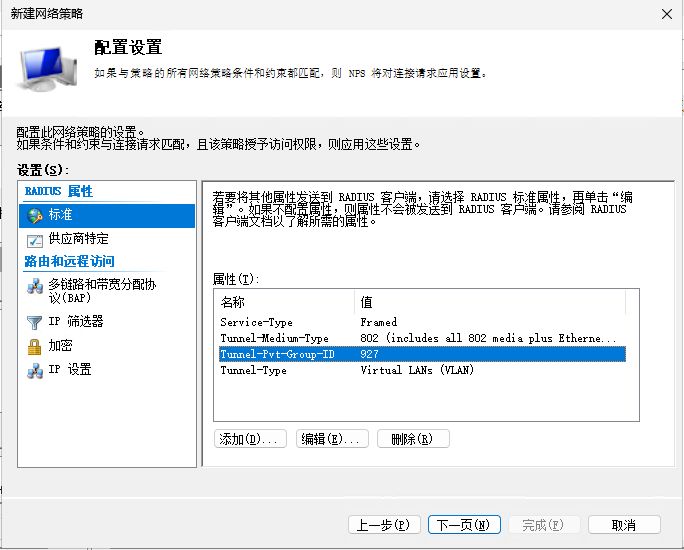
Task: Open the IP 设置 computer icon
Action: tap(35, 370)
